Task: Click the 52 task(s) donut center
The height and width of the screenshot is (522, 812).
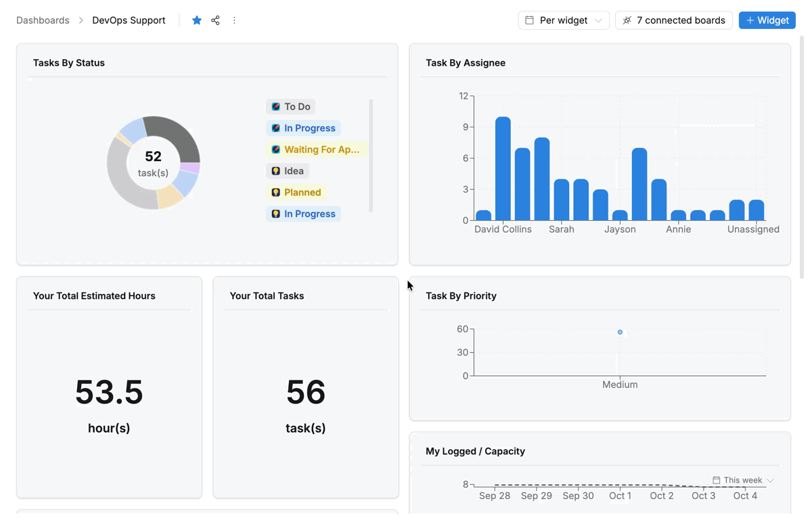Action: click(154, 163)
